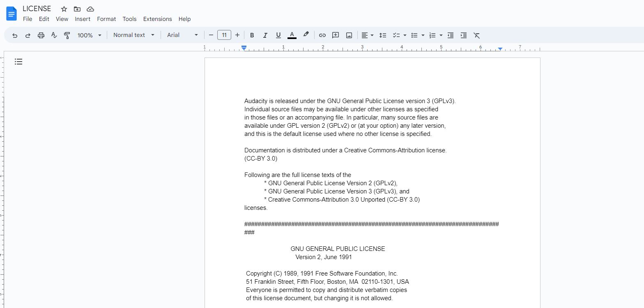Expand the numbered list options arrow
Screen dimensions: 644x308
click(441, 35)
